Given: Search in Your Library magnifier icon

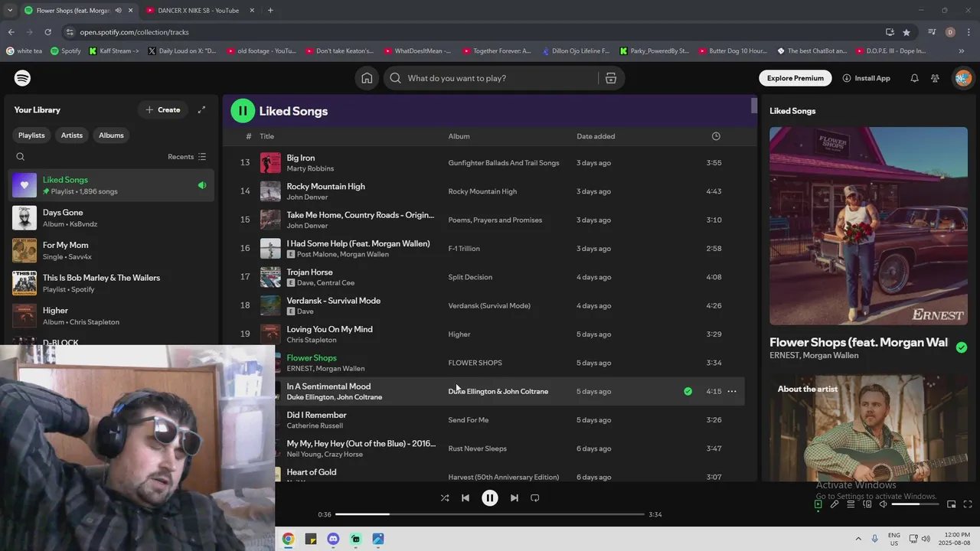Looking at the screenshot, I should [x=21, y=157].
